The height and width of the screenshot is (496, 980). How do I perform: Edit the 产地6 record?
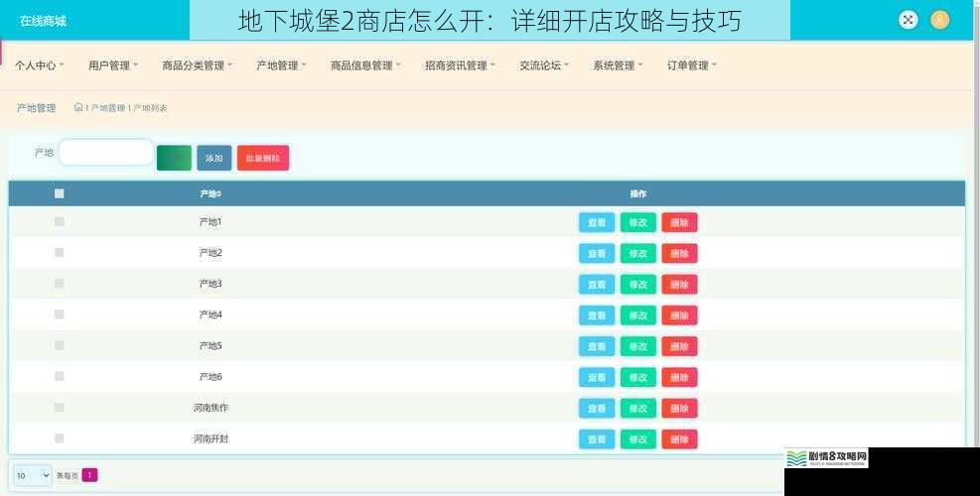(638, 377)
